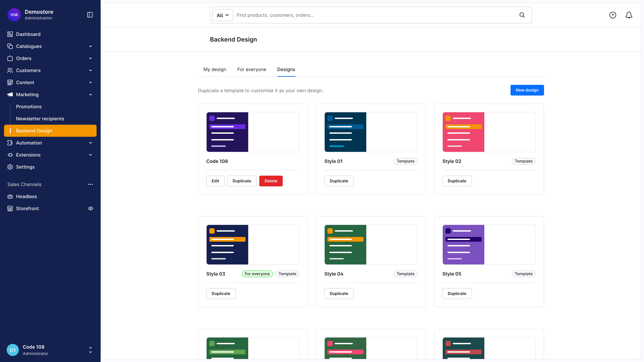Click the Headless basket icon
Screen dimensions: 644x362
(x=10, y=196)
